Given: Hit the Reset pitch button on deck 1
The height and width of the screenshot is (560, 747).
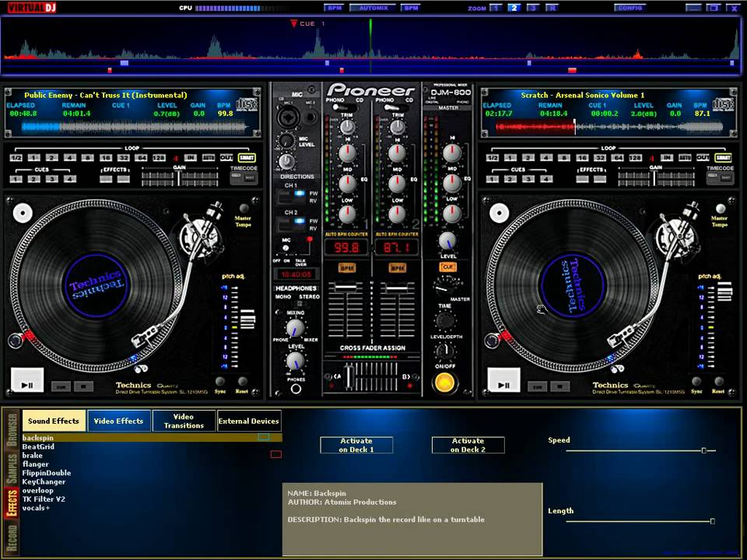Looking at the screenshot, I should pyautogui.click(x=242, y=381).
